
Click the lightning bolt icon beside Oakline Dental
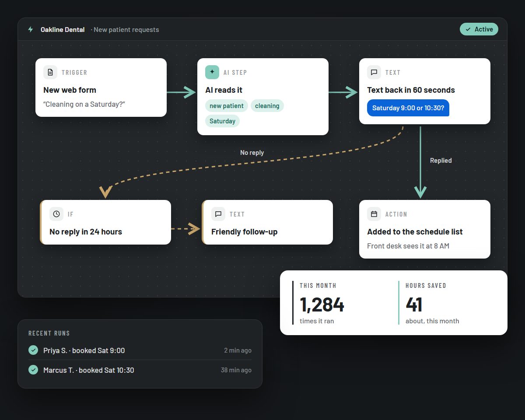[x=30, y=29]
